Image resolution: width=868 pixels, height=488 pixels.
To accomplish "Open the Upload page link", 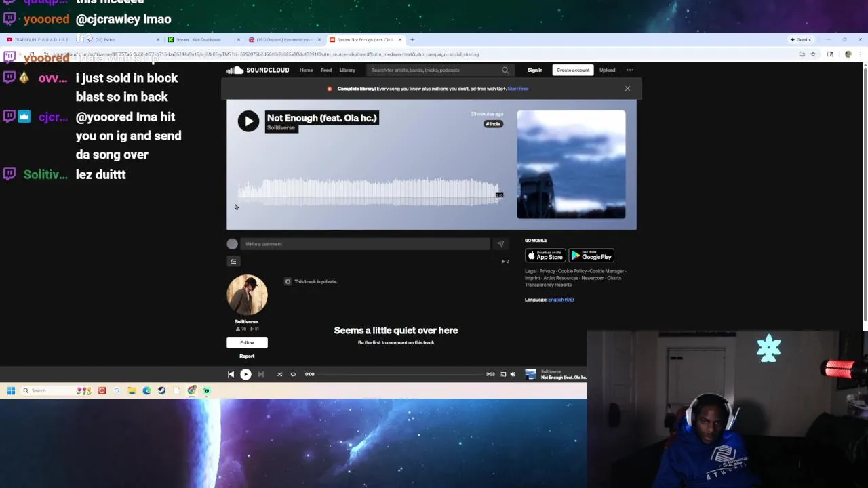I will click(607, 70).
